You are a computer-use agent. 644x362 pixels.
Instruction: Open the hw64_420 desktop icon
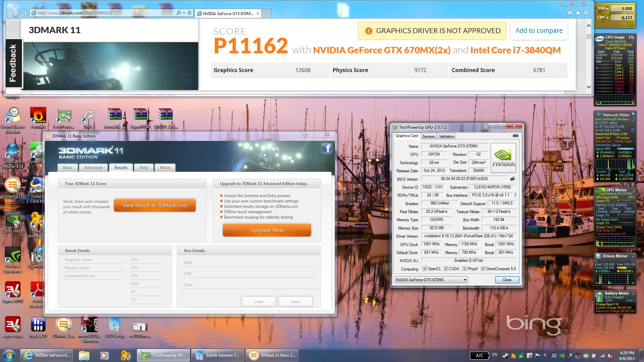(x=38, y=327)
